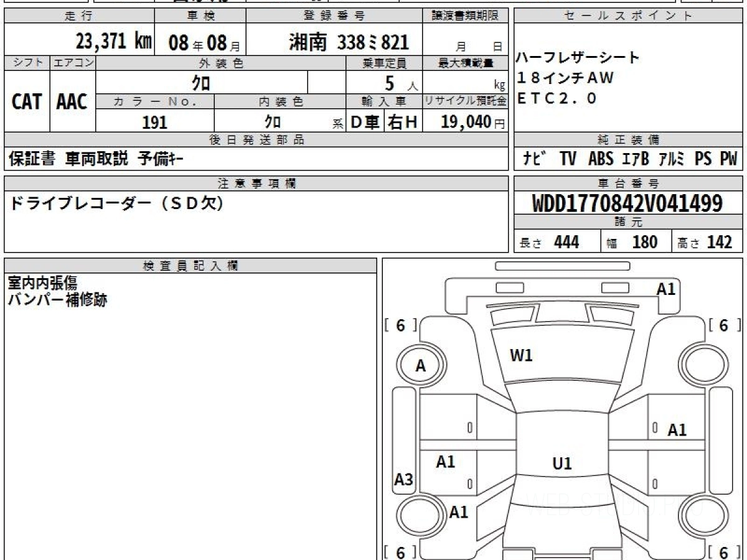Click the 外装色 header
The height and width of the screenshot is (560, 747).
click(x=220, y=63)
